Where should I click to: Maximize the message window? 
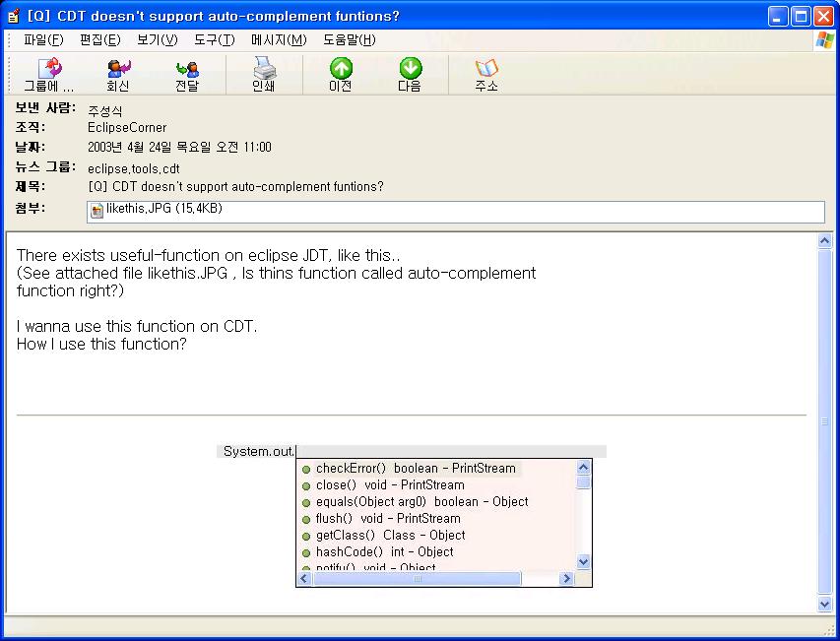(x=801, y=16)
